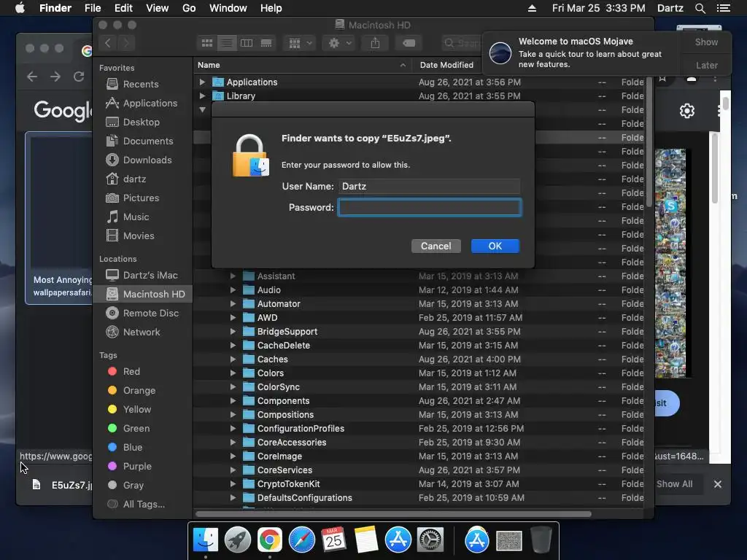
Task: Expand the Applications folder row
Action: 202,82
